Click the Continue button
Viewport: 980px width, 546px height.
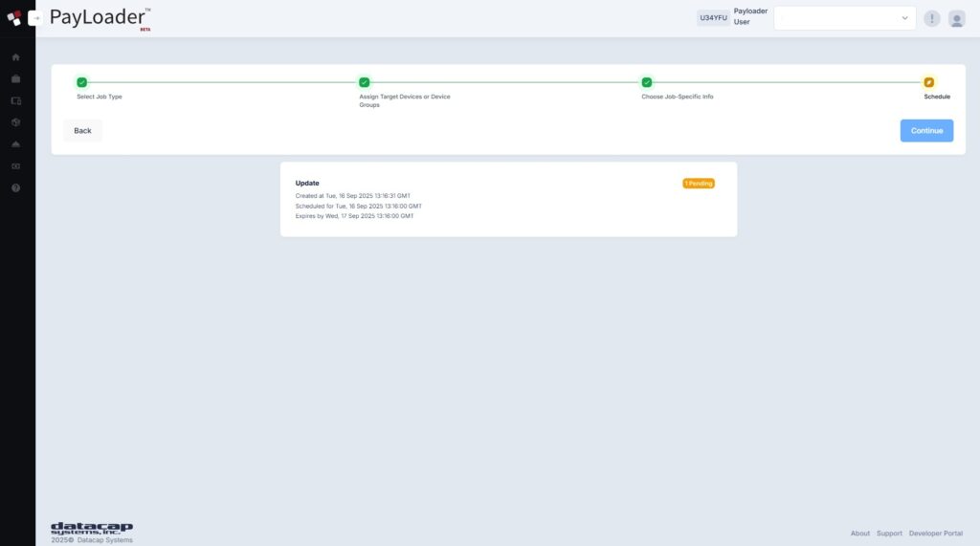point(926,131)
